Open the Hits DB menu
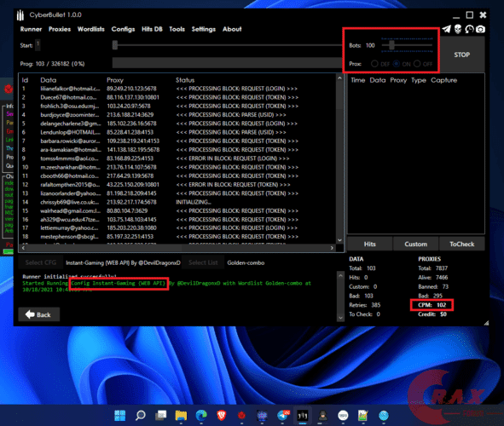 click(x=152, y=29)
